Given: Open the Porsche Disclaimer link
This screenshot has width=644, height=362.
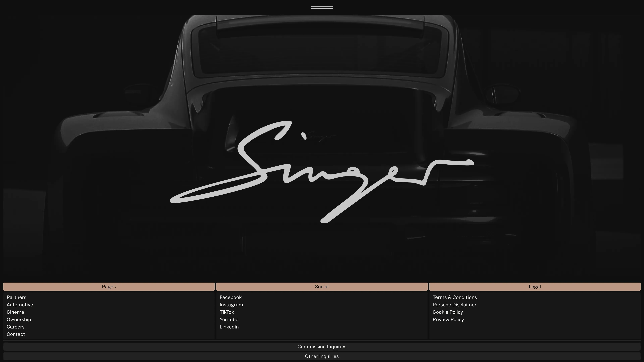Looking at the screenshot, I should [454, 305].
